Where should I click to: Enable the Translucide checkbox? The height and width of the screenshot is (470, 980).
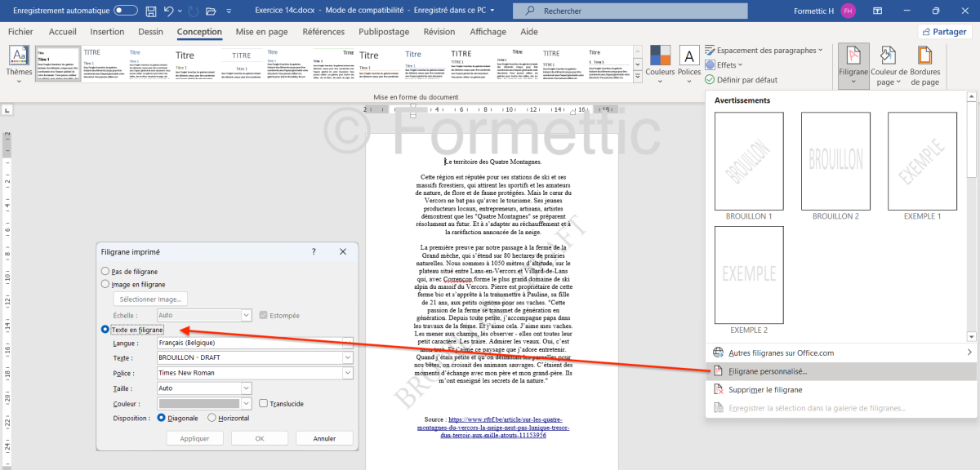pyautogui.click(x=263, y=403)
